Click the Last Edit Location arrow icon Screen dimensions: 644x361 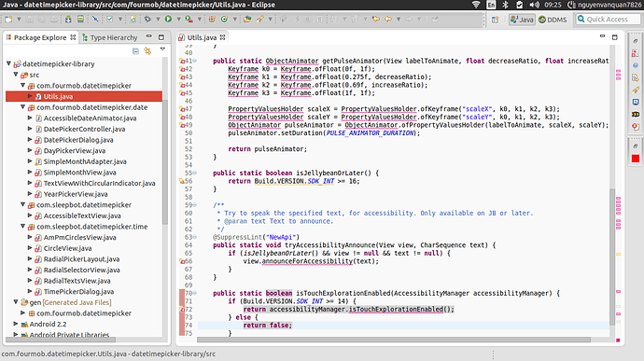click(376, 19)
